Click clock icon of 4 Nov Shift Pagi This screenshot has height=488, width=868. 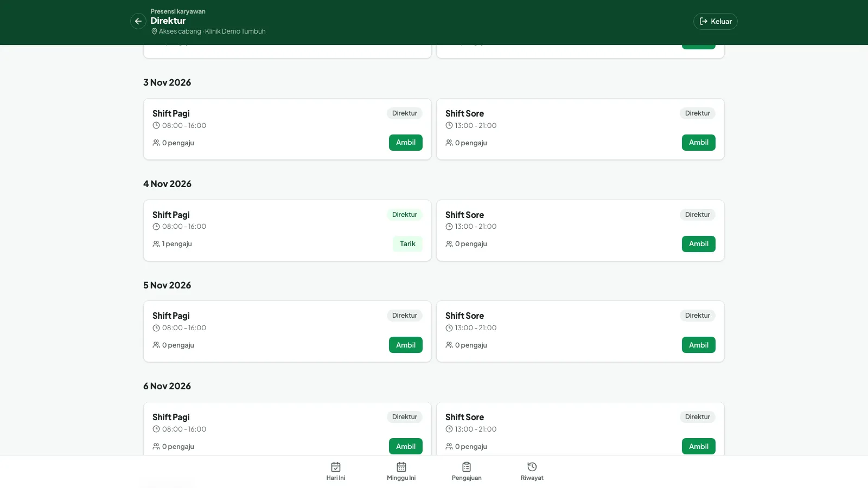tap(156, 227)
